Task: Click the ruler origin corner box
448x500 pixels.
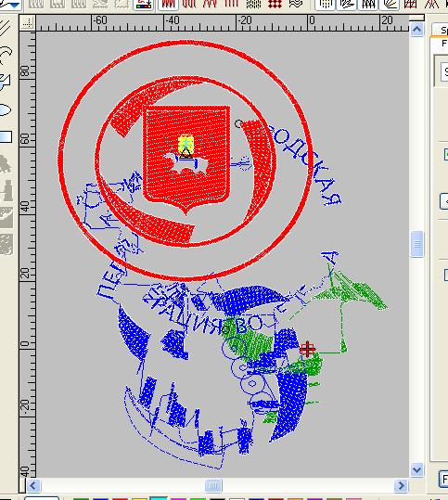Action: [28, 23]
